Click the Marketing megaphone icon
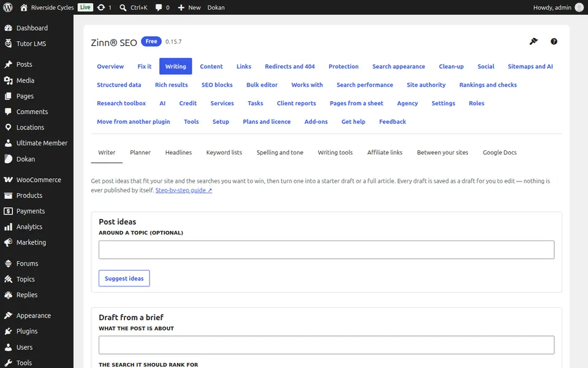Image resolution: width=588 pixels, height=368 pixels. [x=8, y=243]
